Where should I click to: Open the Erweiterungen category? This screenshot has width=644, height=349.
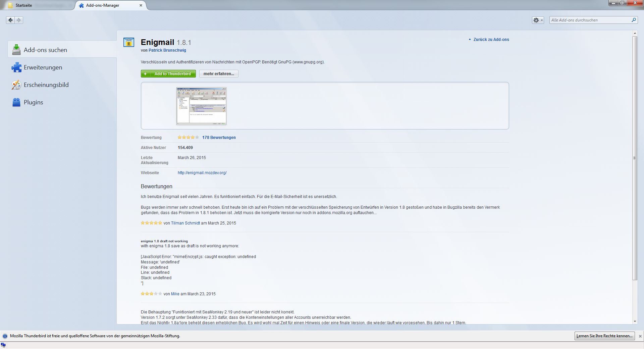[x=43, y=67]
